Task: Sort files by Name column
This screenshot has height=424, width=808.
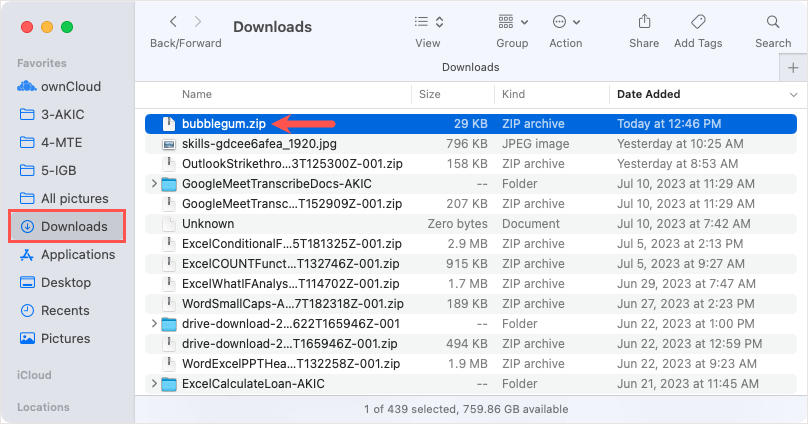Action: click(x=197, y=94)
